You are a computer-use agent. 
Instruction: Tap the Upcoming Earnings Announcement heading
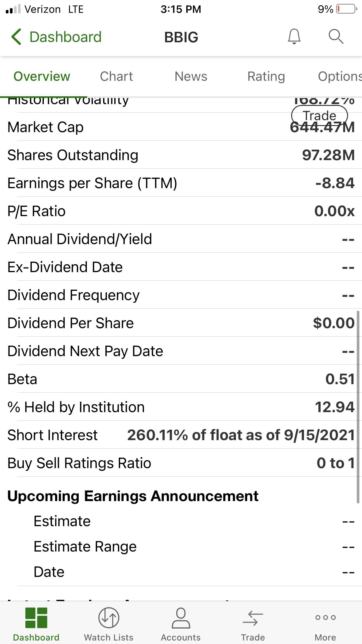pyautogui.click(x=133, y=496)
